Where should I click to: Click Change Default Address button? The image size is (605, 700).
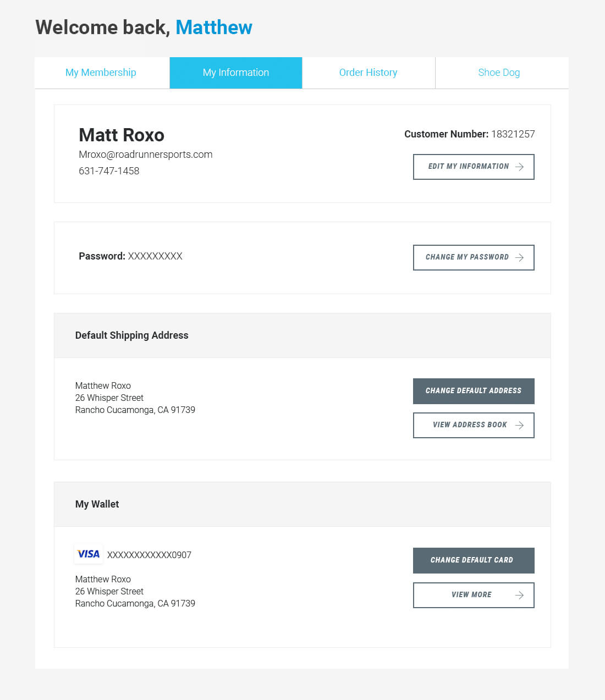tap(474, 391)
